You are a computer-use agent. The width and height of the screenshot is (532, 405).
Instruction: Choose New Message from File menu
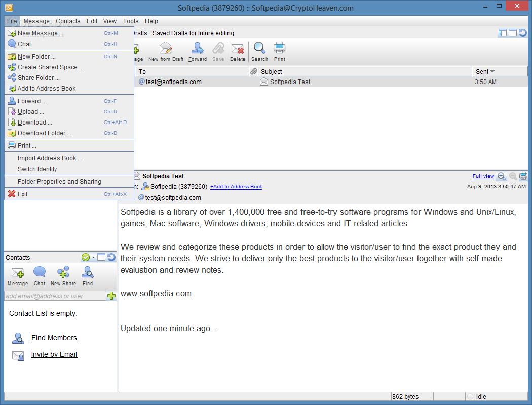pos(69,33)
